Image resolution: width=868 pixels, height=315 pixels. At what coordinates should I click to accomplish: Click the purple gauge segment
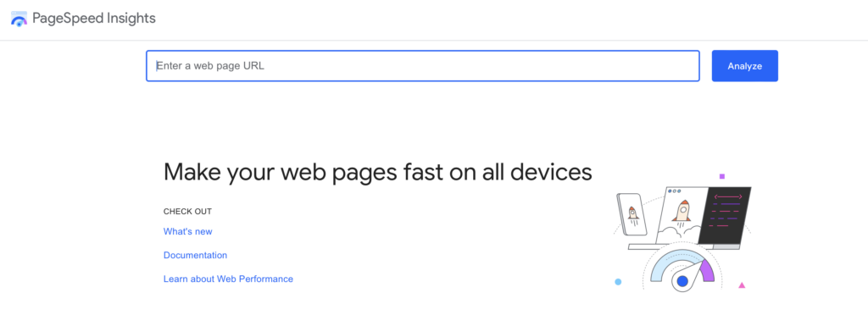point(706,271)
